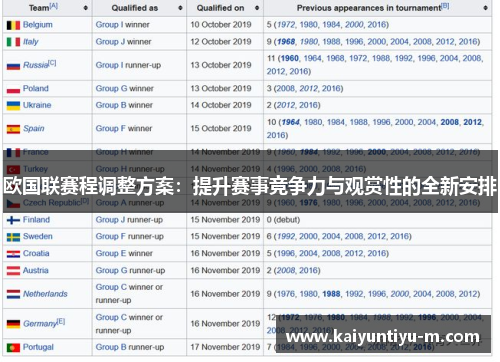Click the Ukraine flag icon
This screenshot has width=500, height=362.
click(x=13, y=106)
